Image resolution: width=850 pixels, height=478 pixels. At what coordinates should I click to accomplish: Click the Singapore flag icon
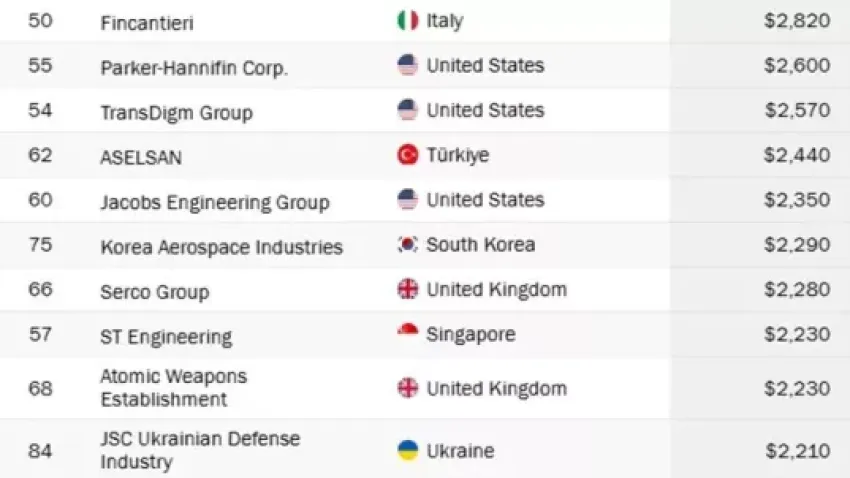(407, 334)
